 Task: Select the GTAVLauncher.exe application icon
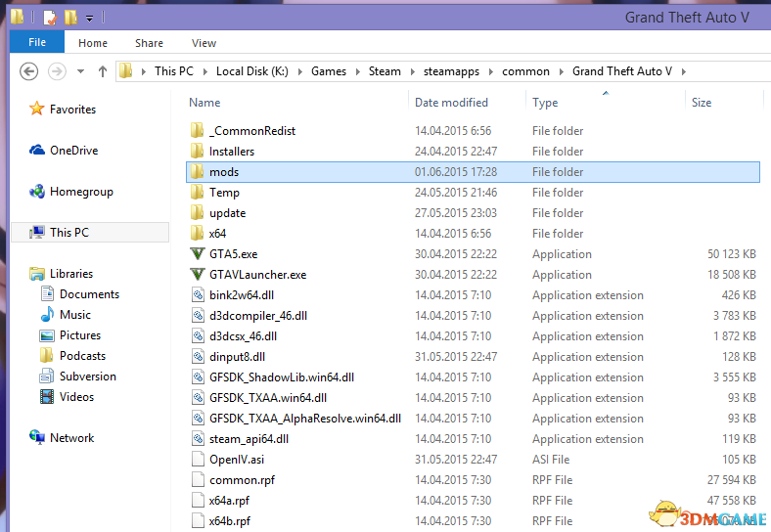click(198, 275)
